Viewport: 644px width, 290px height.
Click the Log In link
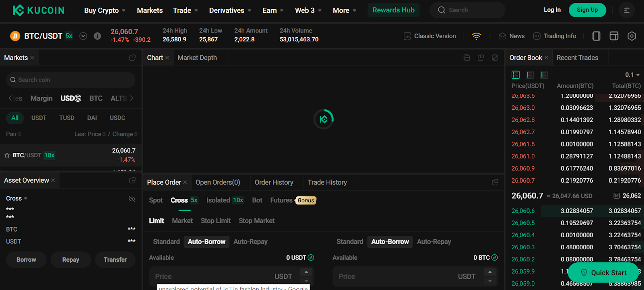point(552,10)
